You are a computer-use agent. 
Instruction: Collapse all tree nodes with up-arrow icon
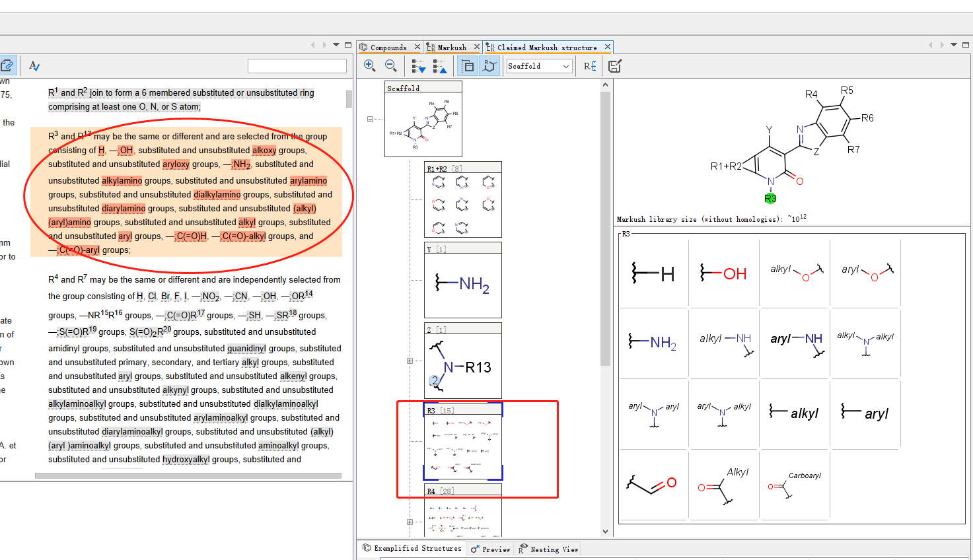(440, 66)
